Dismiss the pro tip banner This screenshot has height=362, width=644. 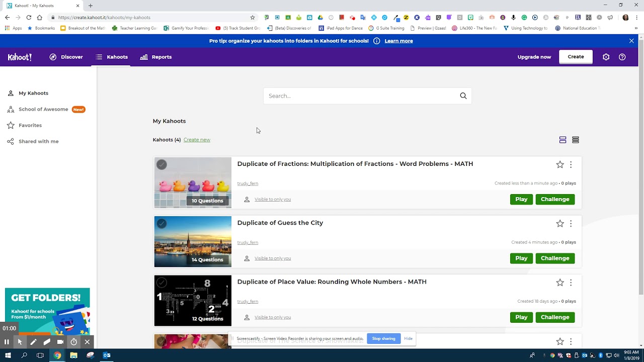tap(631, 41)
